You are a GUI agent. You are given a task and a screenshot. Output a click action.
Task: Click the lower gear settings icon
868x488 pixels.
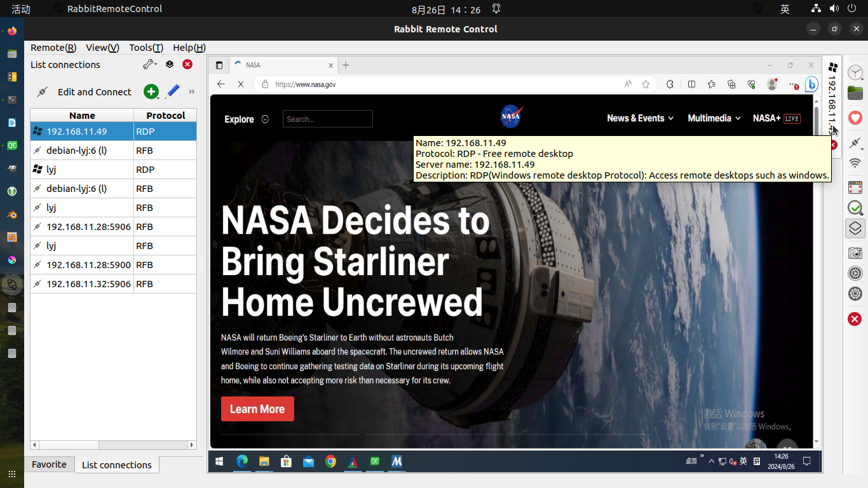click(x=855, y=294)
